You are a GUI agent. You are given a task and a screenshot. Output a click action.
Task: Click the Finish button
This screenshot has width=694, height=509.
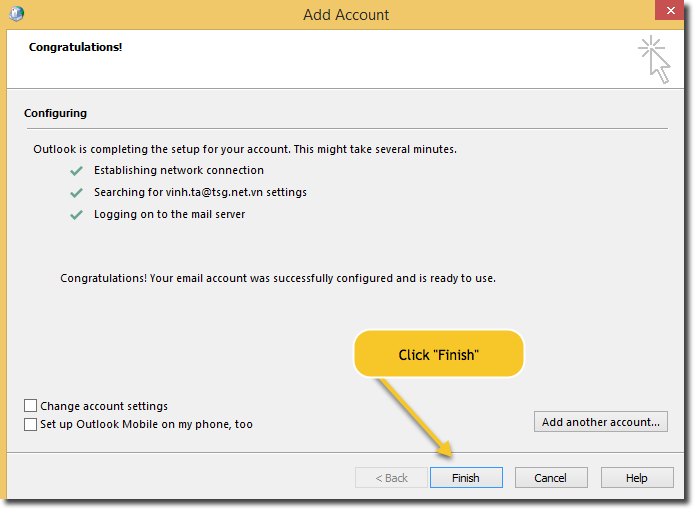pyautogui.click(x=465, y=478)
